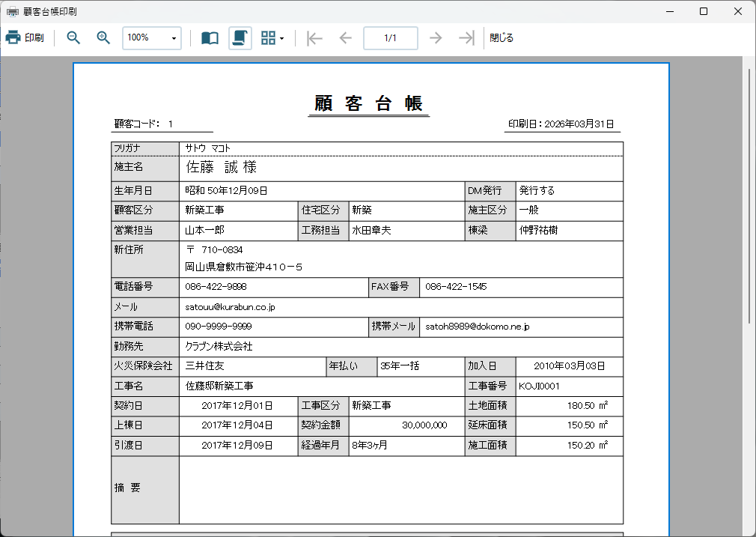Zoom in with the plus magnifier
This screenshot has width=756, height=537.
[x=103, y=37]
